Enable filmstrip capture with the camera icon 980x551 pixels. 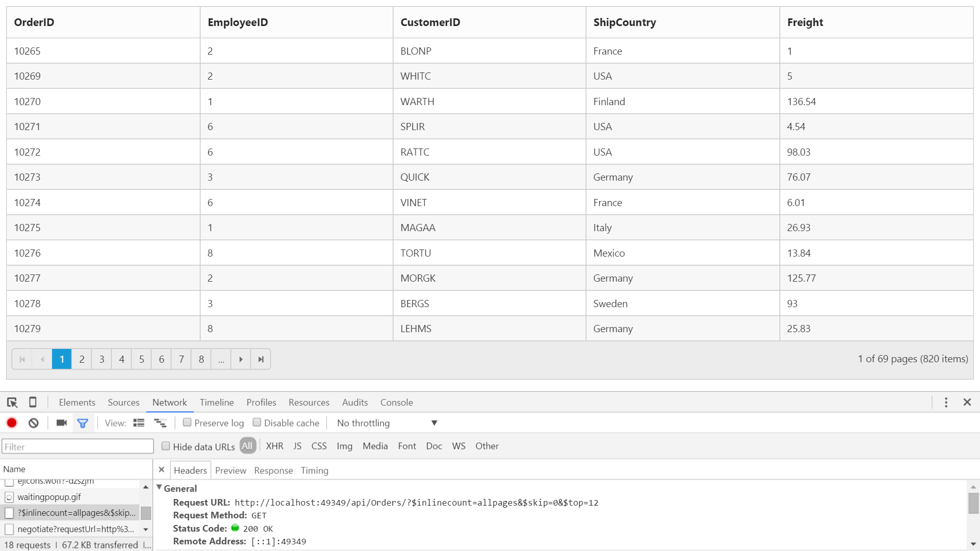click(61, 422)
